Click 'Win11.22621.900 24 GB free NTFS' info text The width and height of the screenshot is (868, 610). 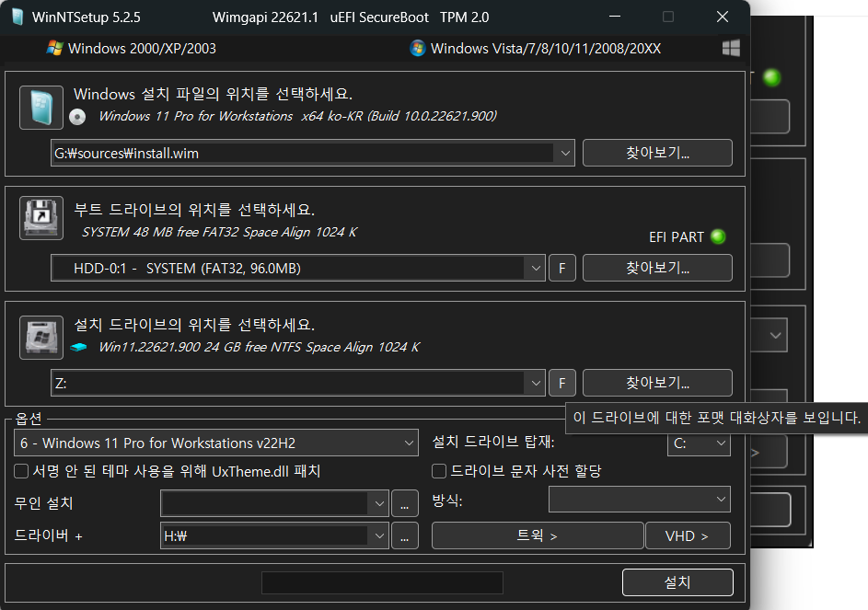coord(259,347)
